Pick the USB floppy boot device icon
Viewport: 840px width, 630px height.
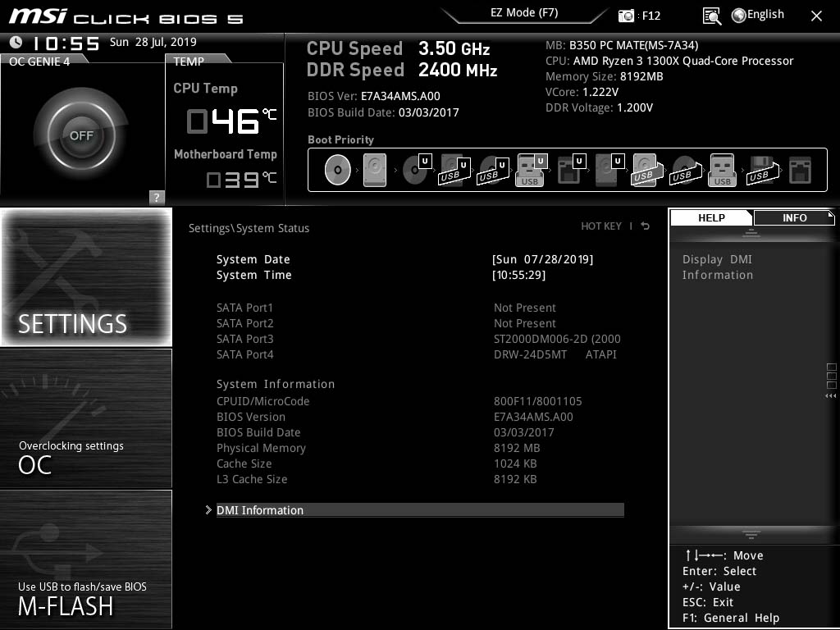pos(762,170)
